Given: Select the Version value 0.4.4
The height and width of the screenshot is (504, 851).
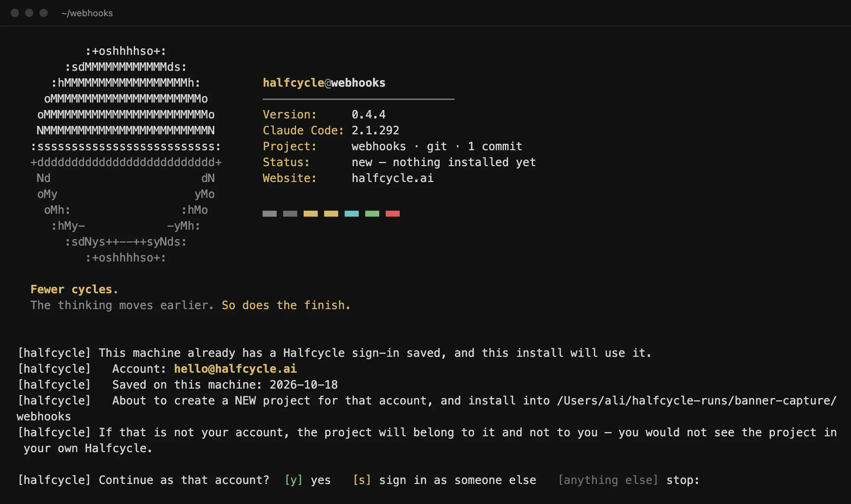Looking at the screenshot, I should [368, 115].
